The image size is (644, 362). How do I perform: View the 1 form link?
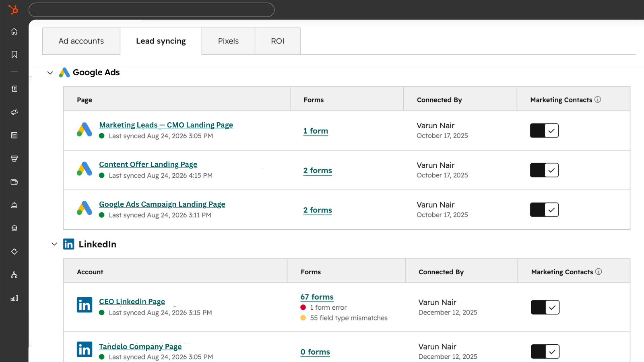click(316, 131)
